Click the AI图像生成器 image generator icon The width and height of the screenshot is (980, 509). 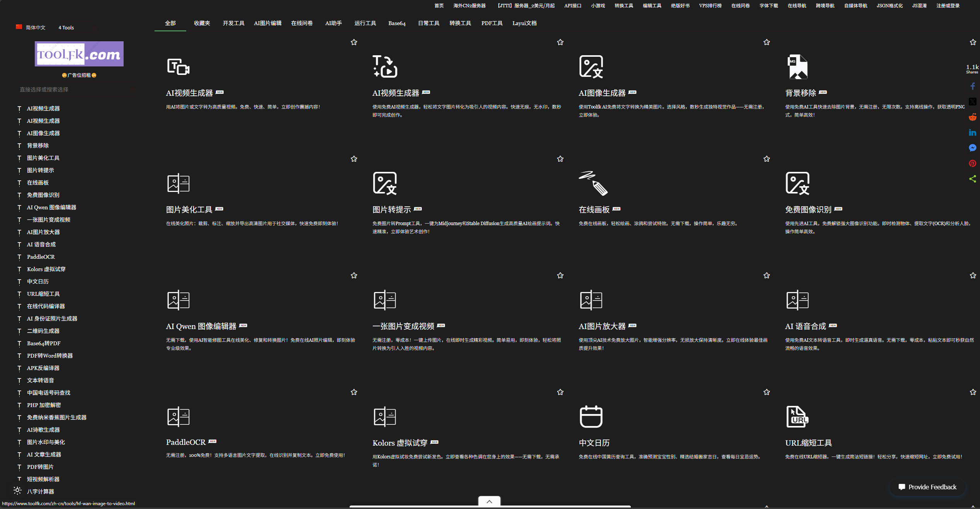click(591, 66)
